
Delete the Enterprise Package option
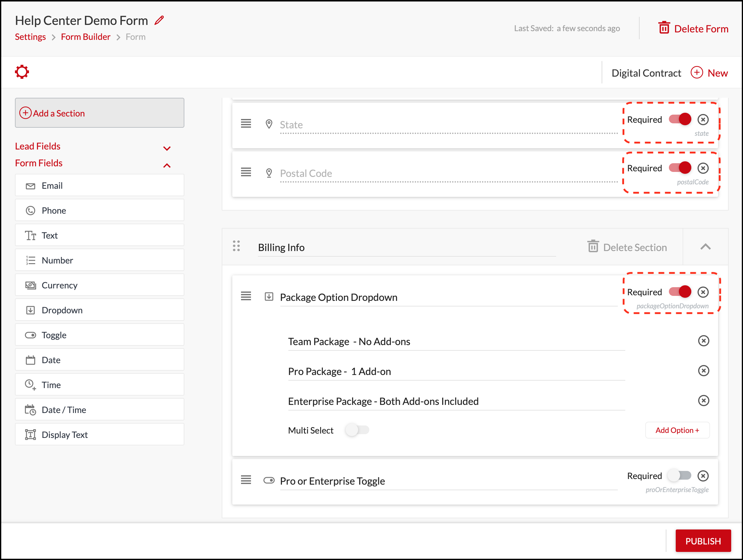click(x=703, y=401)
